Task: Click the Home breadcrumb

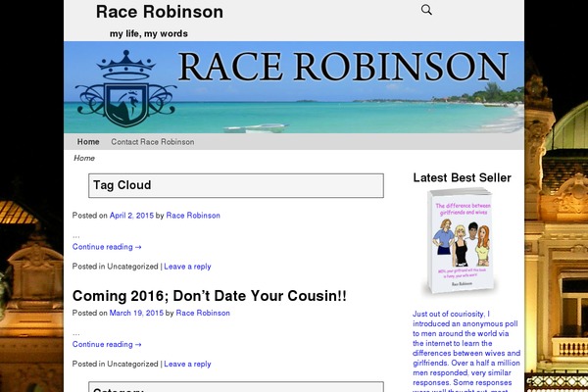Action: click(84, 158)
